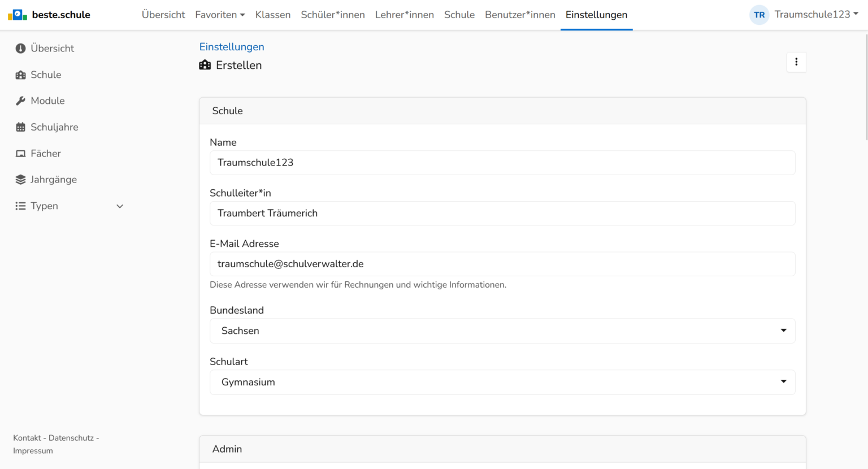Click the Einstellungen breadcrumb link

[x=232, y=47]
